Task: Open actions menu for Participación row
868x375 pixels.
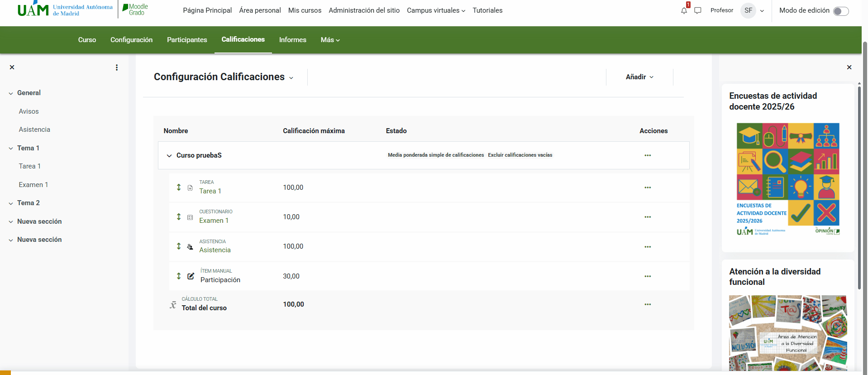Action: [648, 276]
